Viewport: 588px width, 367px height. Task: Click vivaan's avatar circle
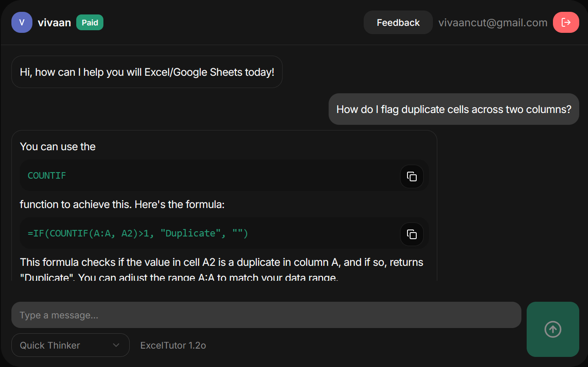pos(21,22)
